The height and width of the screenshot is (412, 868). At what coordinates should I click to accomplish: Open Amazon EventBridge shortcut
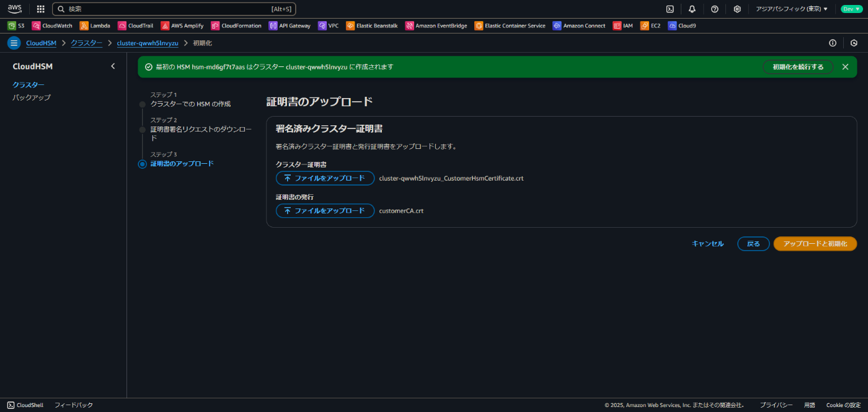pos(436,26)
